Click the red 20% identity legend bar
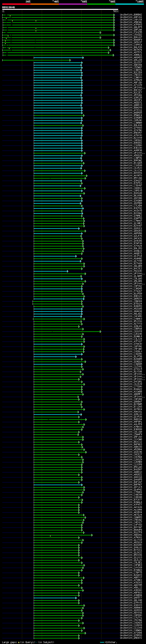 click(16, 4)
